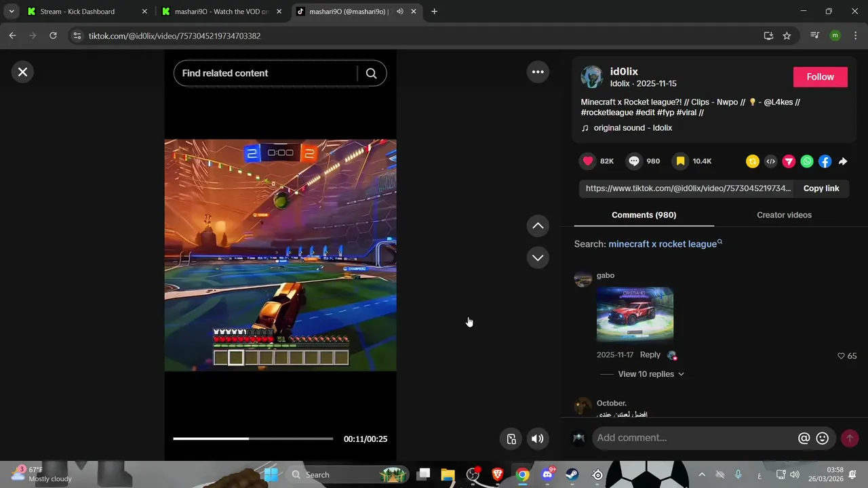Click gabo commenter name
The width and height of the screenshot is (868, 488).
coord(606,275)
